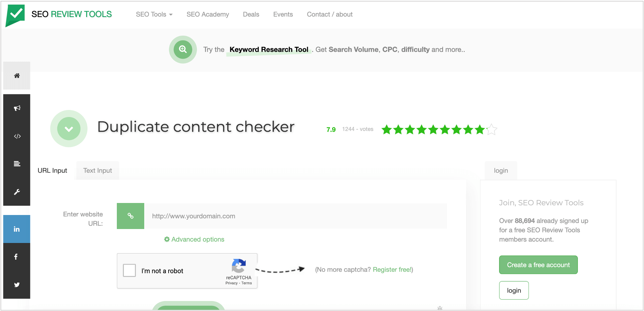The height and width of the screenshot is (311, 644).
Task: Open the home icon in sidebar
Action: pyautogui.click(x=17, y=76)
